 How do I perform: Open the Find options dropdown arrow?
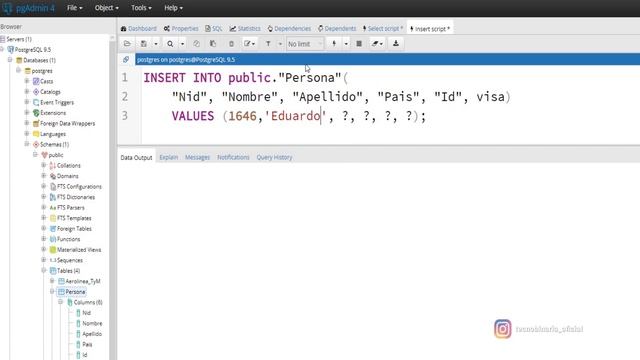(182, 44)
